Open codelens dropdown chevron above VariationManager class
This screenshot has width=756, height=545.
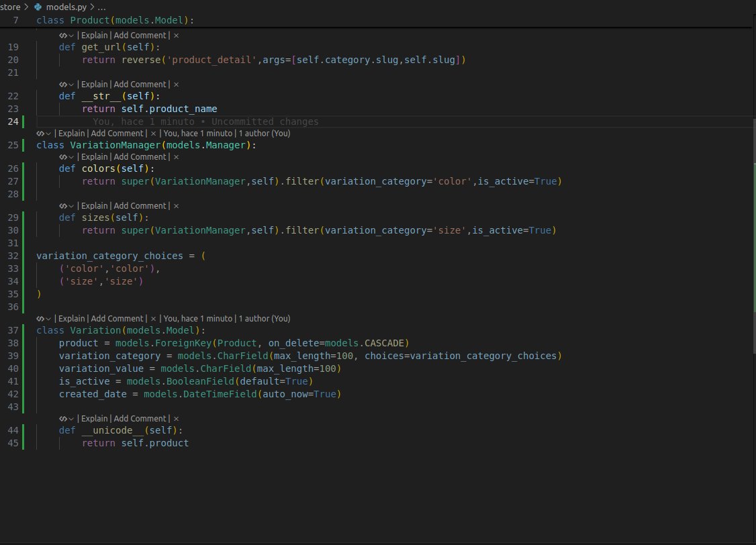(48, 134)
